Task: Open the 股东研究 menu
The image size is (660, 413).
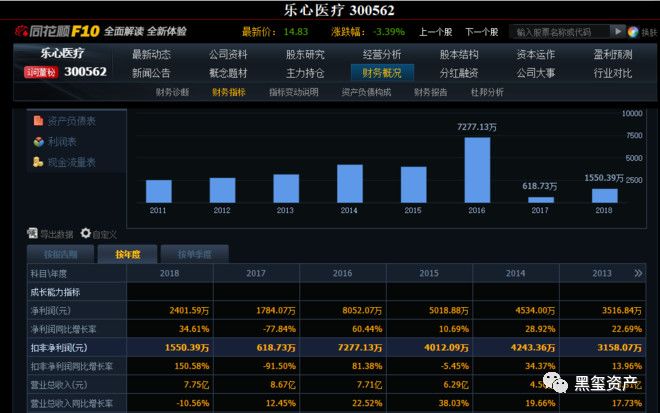Action: click(x=305, y=54)
